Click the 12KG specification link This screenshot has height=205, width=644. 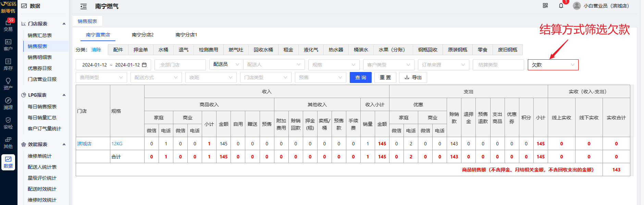point(117,144)
